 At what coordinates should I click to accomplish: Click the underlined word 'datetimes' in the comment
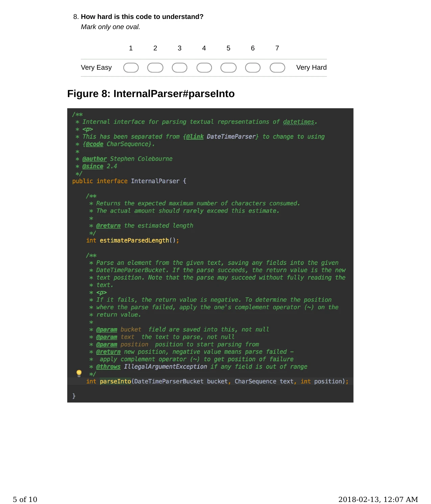[x=298, y=122]
